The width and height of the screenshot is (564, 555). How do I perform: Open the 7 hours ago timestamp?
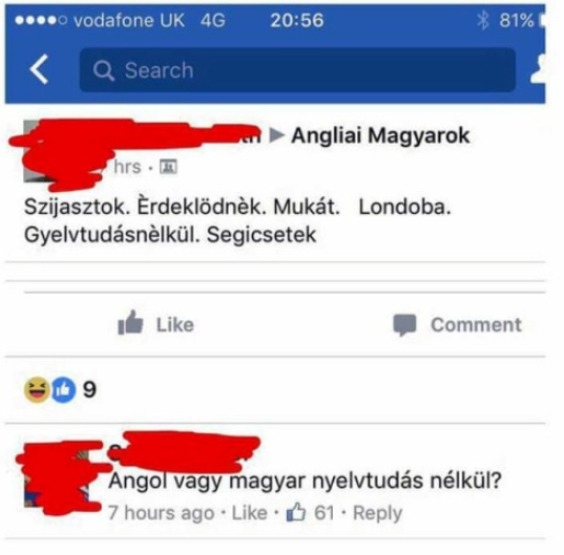161,513
